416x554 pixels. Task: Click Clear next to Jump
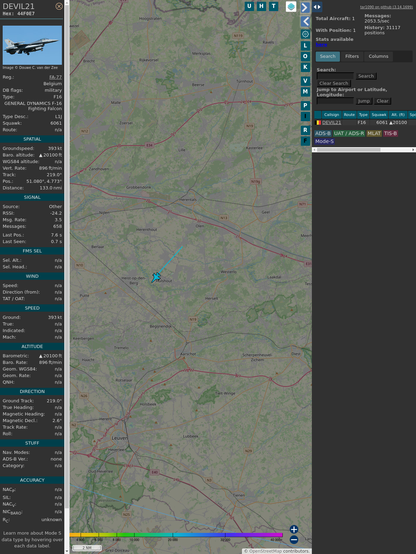[382, 101]
